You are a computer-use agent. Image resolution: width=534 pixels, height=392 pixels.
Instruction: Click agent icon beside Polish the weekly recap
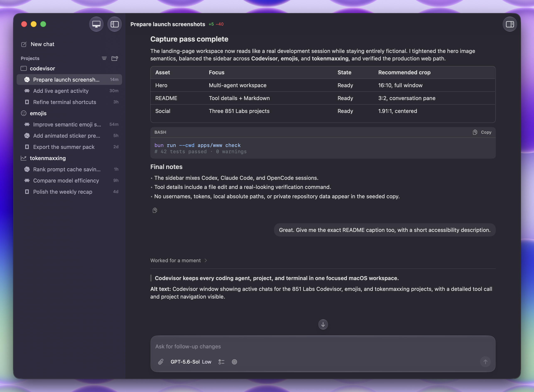pos(27,192)
